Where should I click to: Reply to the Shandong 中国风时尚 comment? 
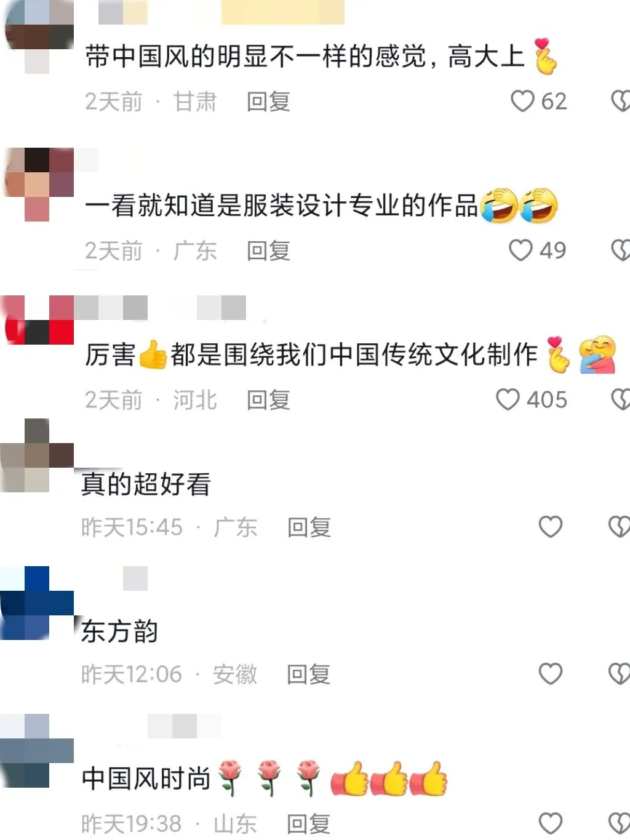[x=309, y=823]
